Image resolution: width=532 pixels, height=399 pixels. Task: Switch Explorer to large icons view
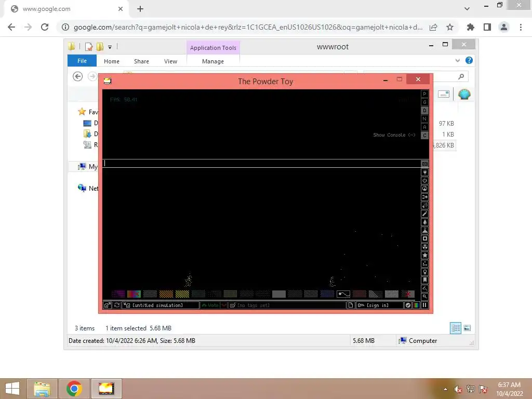click(467, 328)
